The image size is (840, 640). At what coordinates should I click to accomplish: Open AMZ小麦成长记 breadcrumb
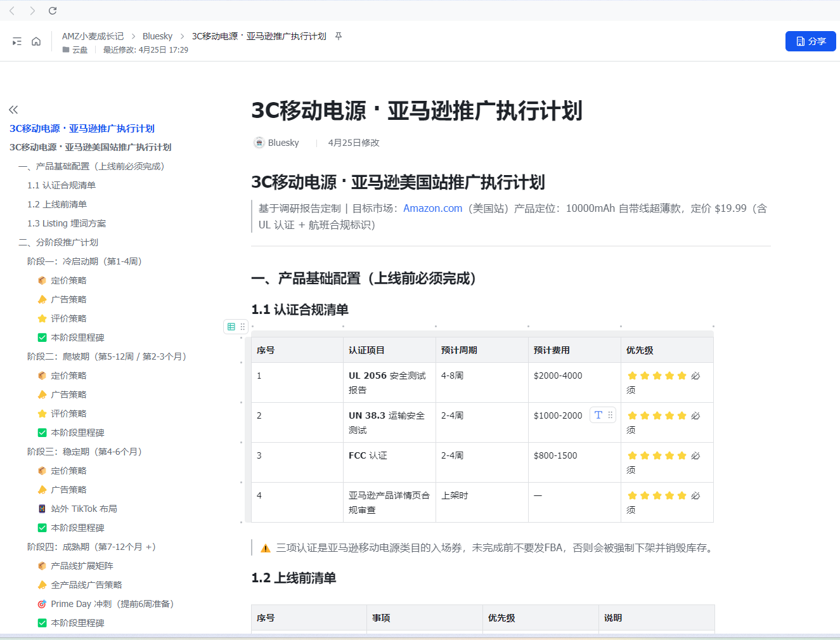point(93,36)
